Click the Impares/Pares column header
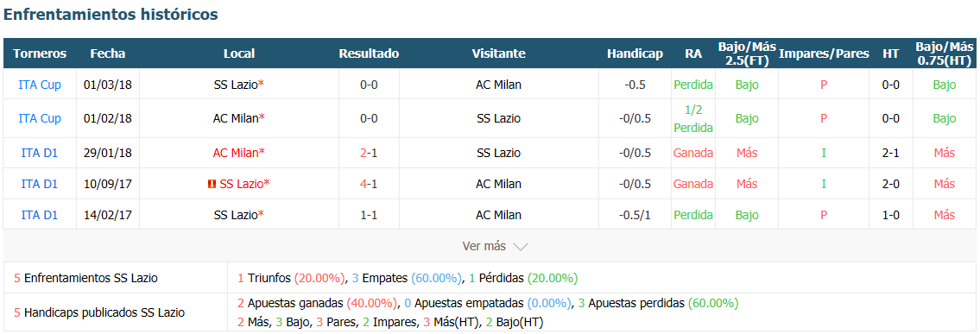 pos(823,54)
